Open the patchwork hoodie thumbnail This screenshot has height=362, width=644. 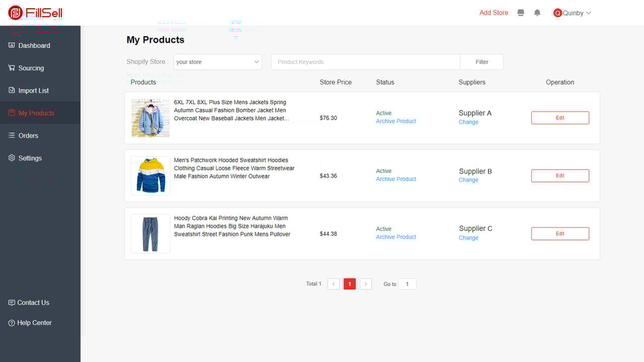[x=150, y=176]
